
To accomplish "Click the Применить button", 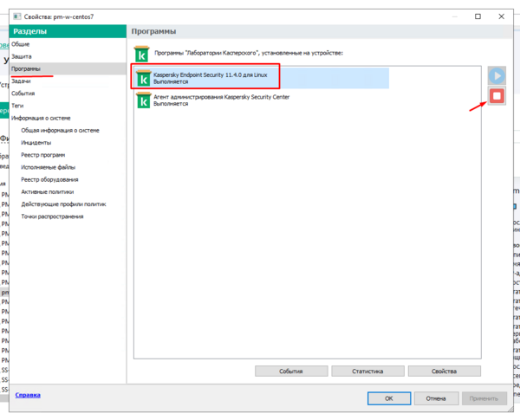I will (484, 398).
